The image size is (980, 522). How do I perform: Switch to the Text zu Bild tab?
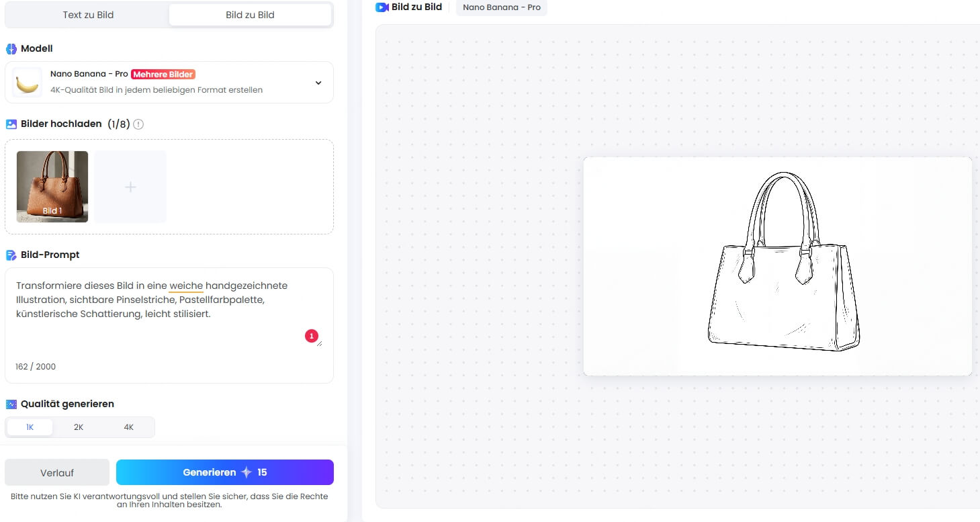88,15
